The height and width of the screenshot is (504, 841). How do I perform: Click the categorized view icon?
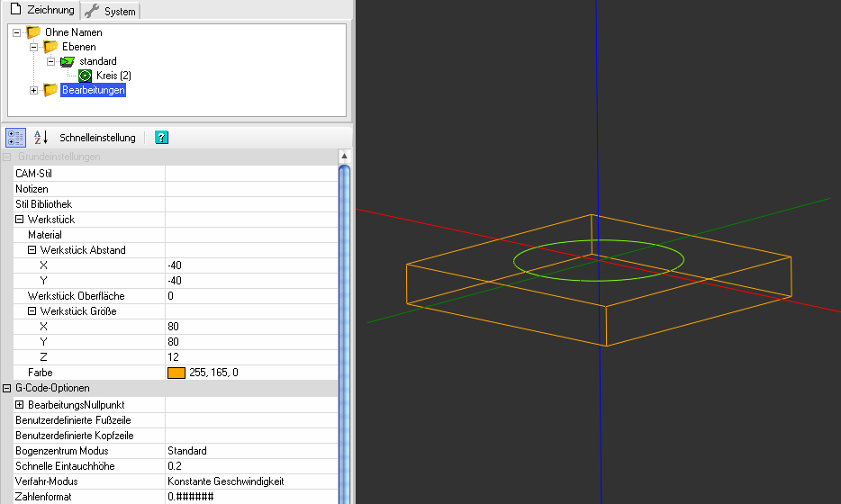tap(15, 138)
